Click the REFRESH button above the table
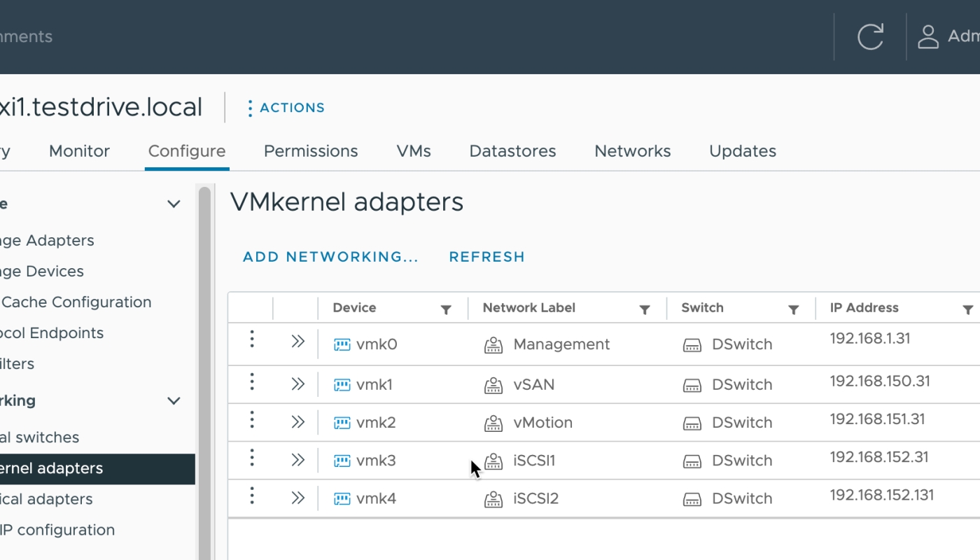 coord(486,257)
